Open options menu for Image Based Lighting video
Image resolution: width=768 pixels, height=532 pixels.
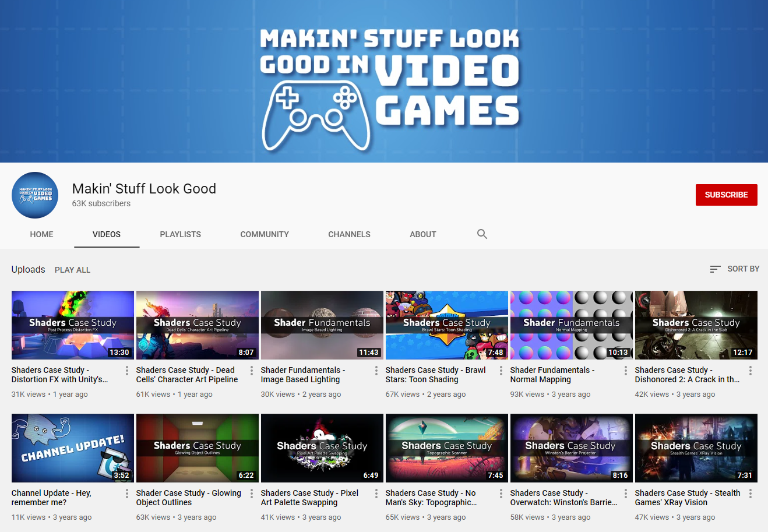tap(376, 371)
